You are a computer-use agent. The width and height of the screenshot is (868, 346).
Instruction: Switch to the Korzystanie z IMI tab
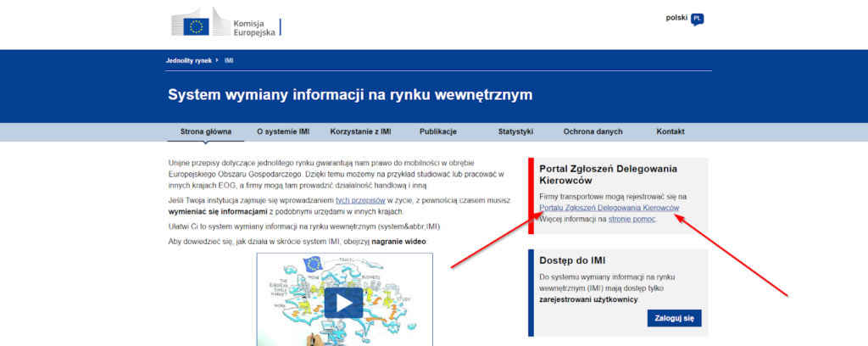point(360,131)
